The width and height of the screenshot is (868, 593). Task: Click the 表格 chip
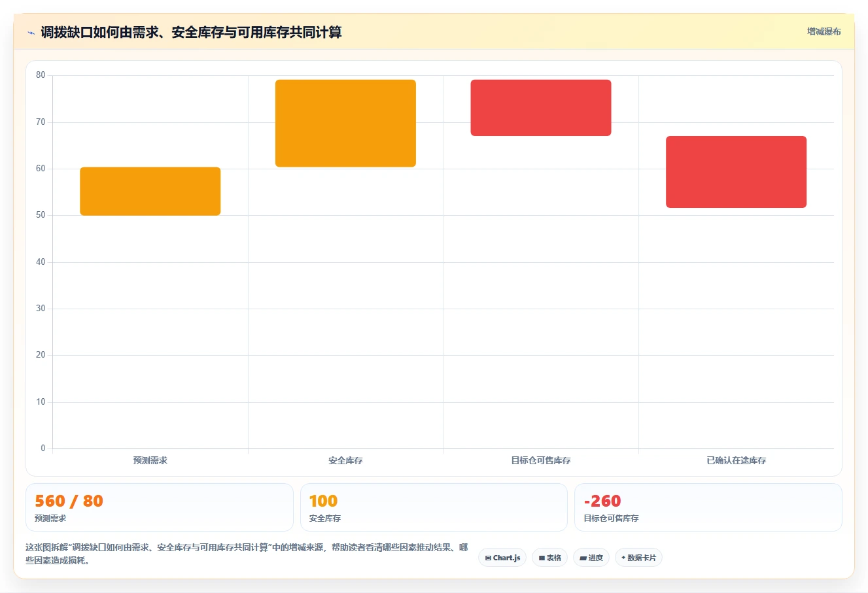(549, 558)
